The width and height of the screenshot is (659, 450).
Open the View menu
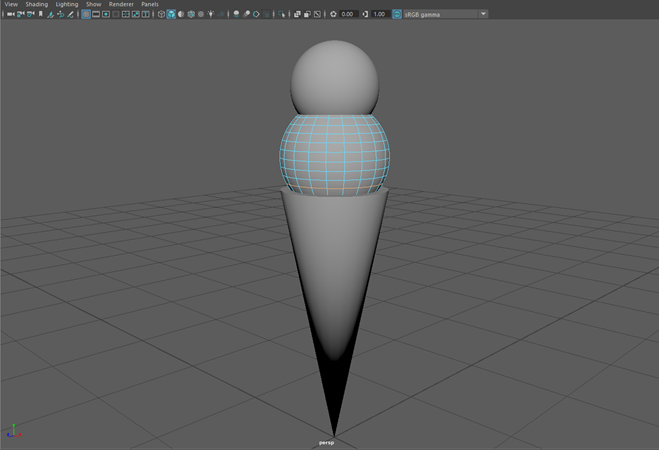[x=11, y=4]
